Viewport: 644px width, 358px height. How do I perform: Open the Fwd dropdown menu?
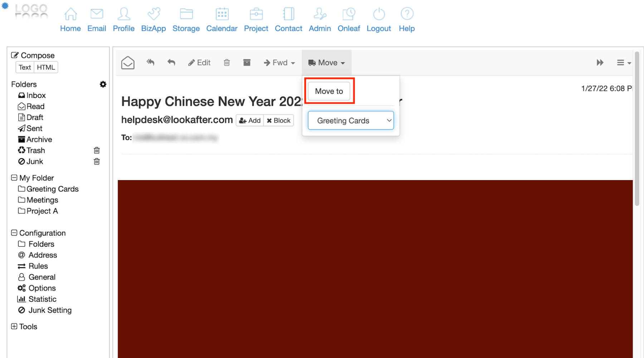(279, 63)
